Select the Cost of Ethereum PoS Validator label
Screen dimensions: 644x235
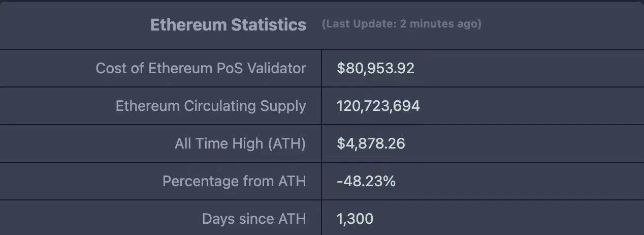[x=201, y=68]
